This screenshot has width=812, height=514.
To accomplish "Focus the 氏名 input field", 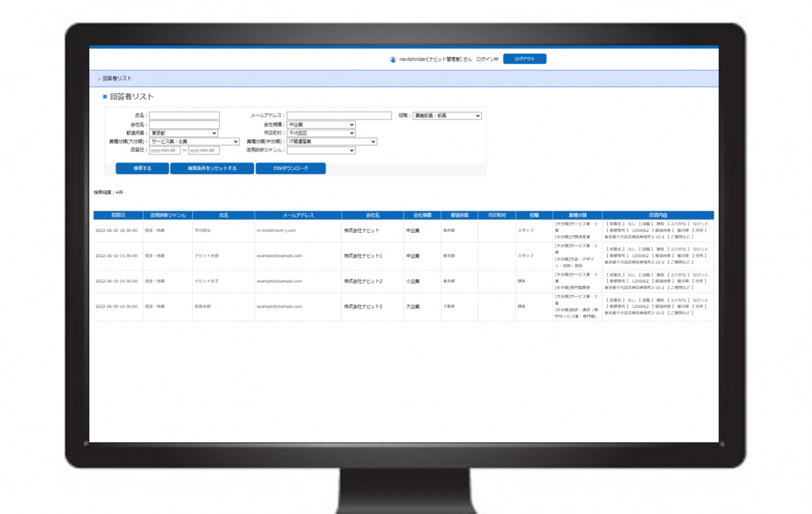I will (184, 116).
